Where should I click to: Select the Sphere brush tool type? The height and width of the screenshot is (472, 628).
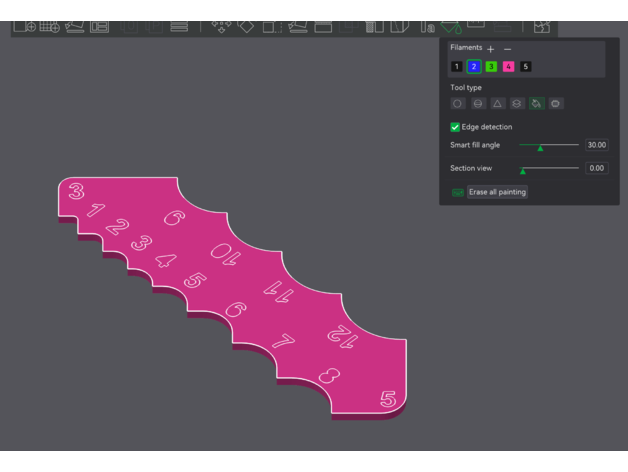[477, 103]
